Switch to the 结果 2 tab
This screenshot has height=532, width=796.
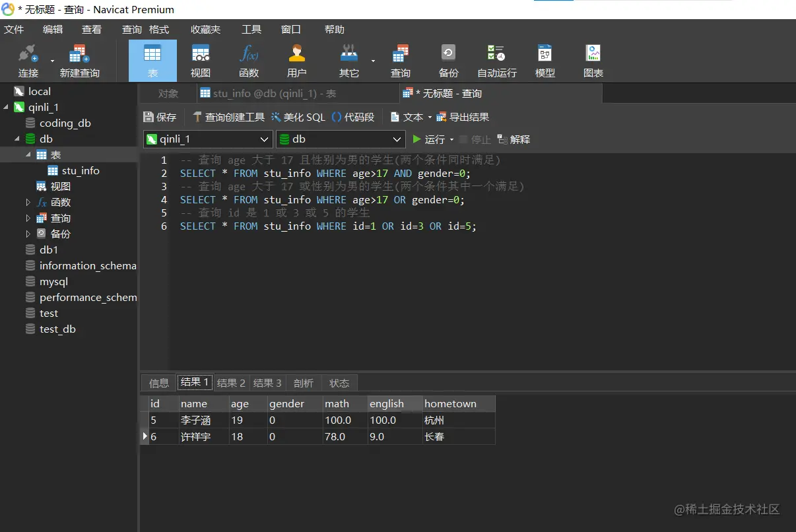click(x=231, y=383)
